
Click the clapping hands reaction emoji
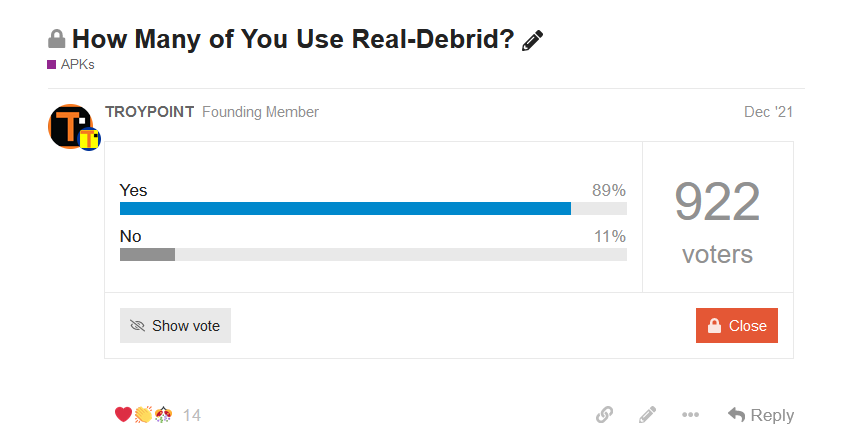coord(143,414)
